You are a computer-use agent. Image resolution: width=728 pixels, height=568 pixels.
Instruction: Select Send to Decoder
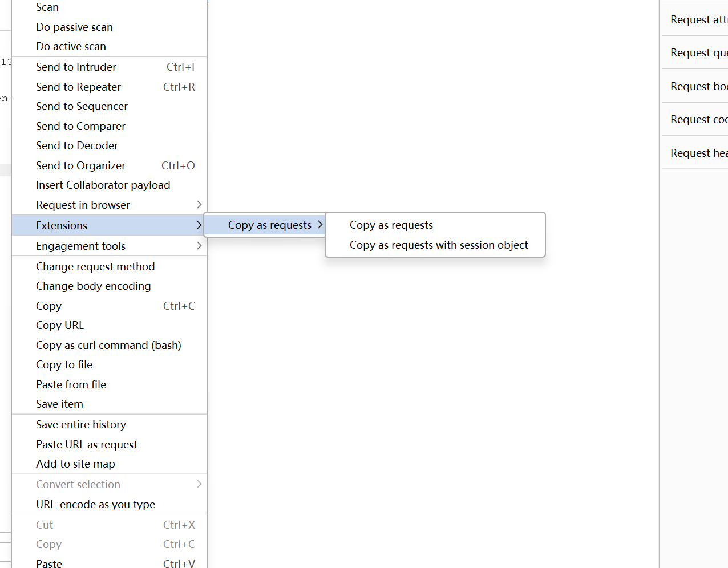(x=76, y=145)
